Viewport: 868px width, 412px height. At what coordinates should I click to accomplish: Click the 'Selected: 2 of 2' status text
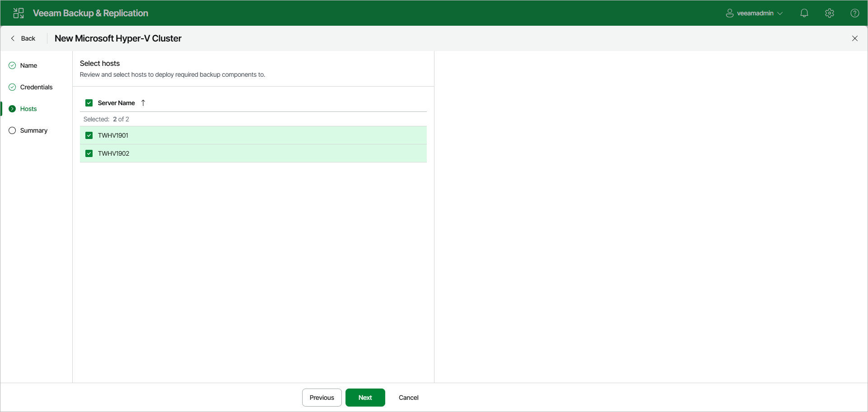coord(106,119)
